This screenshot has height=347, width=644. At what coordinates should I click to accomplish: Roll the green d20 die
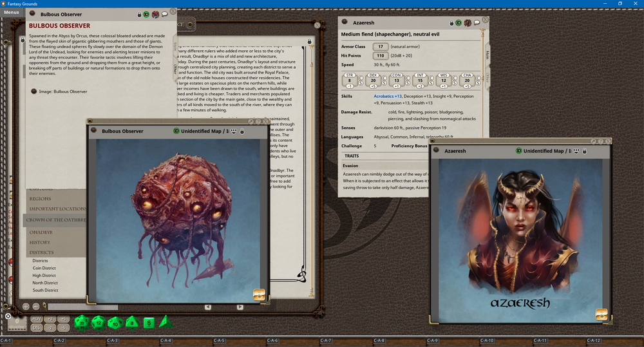82,322
